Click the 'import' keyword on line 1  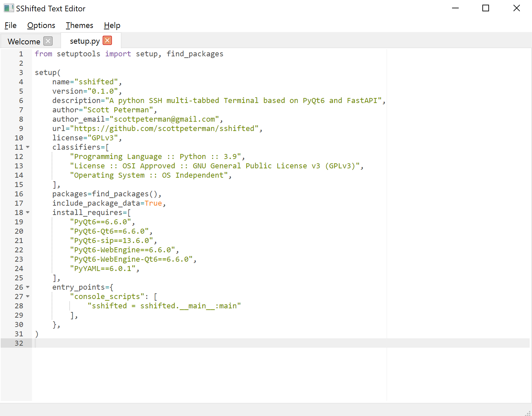118,54
